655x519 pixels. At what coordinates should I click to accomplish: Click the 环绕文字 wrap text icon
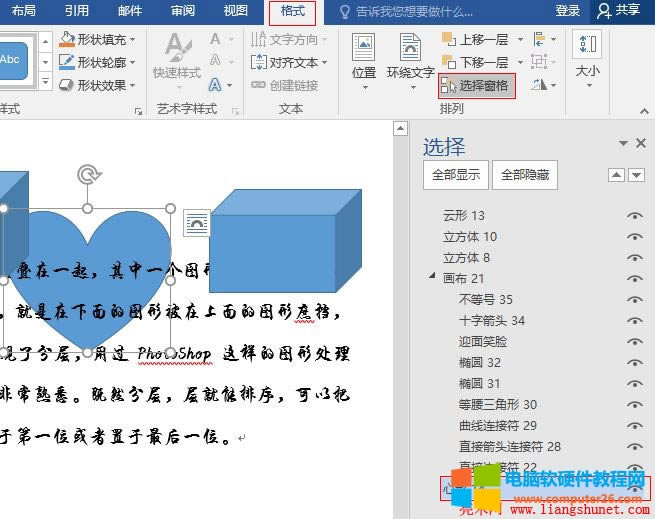410,48
